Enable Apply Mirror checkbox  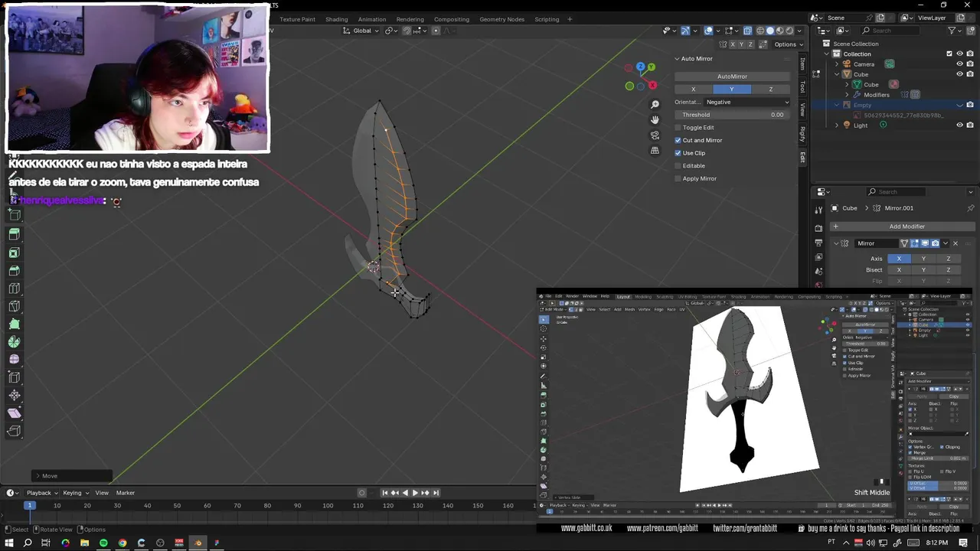tap(678, 178)
